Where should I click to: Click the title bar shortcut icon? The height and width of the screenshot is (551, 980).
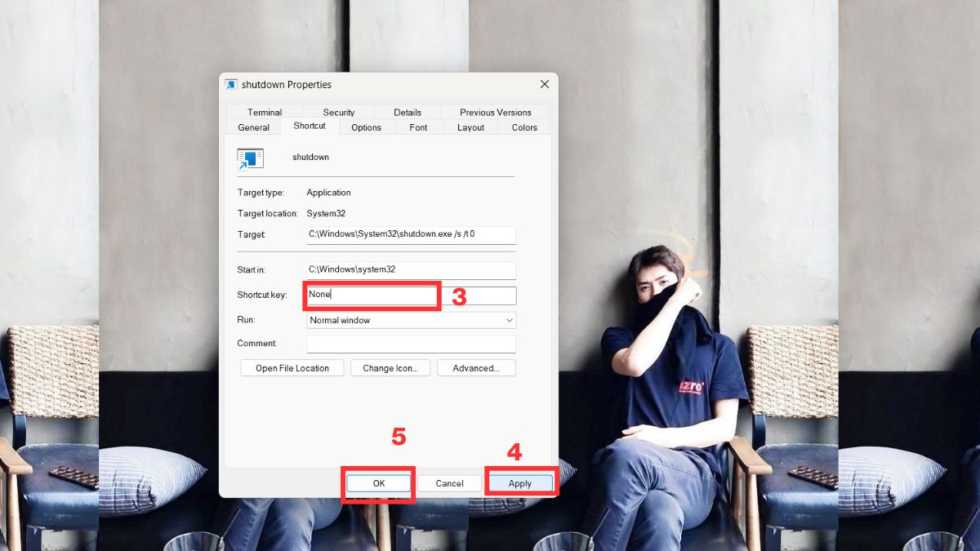(232, 85)
